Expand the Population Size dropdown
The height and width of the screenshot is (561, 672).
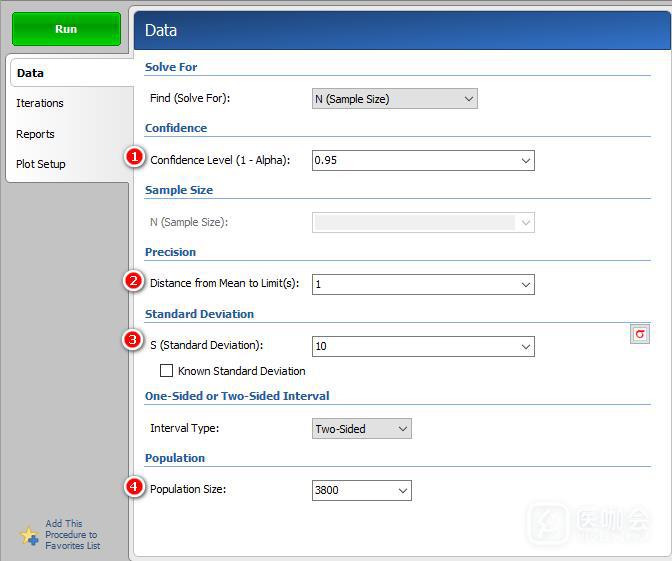(x=402, y=491)
